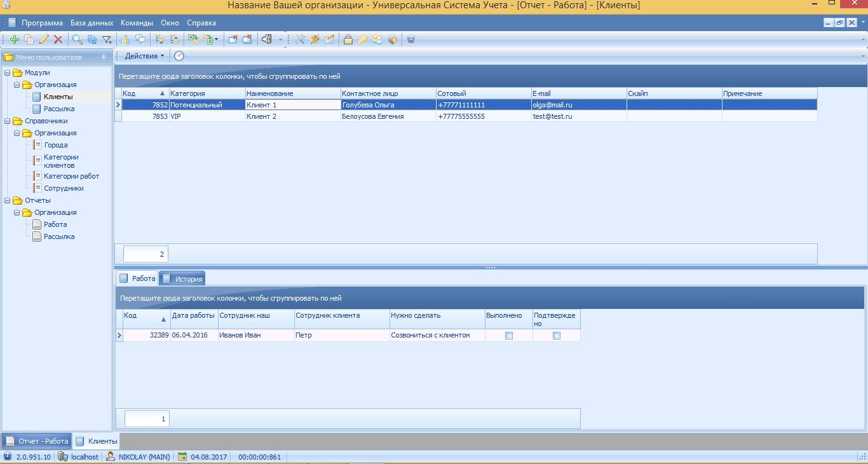Delete the record using the red X icon
868x464 pixels.
58,39
